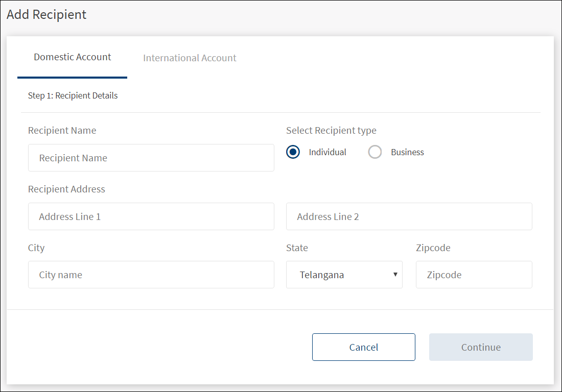
Task: Focus the Address Line 1 field
Action: (x=151, y=216)
